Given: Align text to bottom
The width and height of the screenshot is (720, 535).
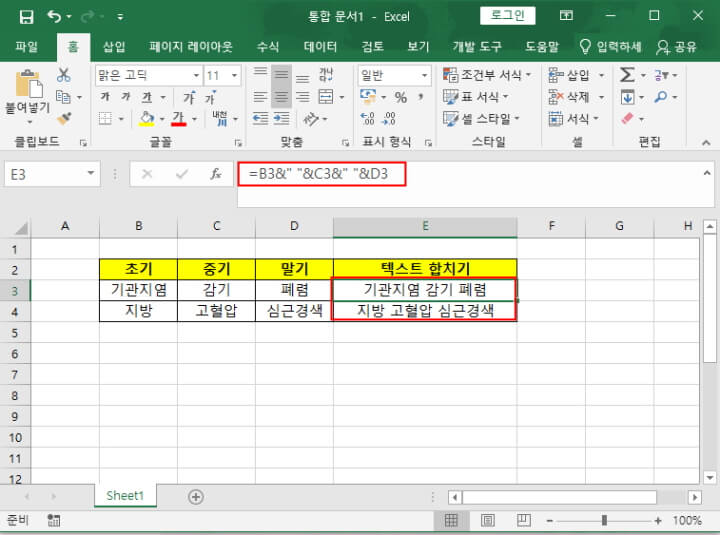Looking at the screenshot, I should click(302, 77).
